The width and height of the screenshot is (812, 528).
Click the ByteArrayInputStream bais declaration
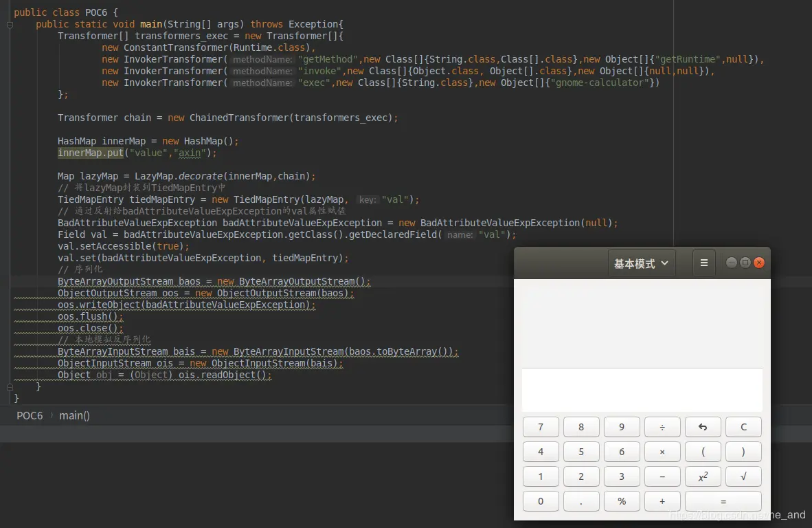point(258,352)
